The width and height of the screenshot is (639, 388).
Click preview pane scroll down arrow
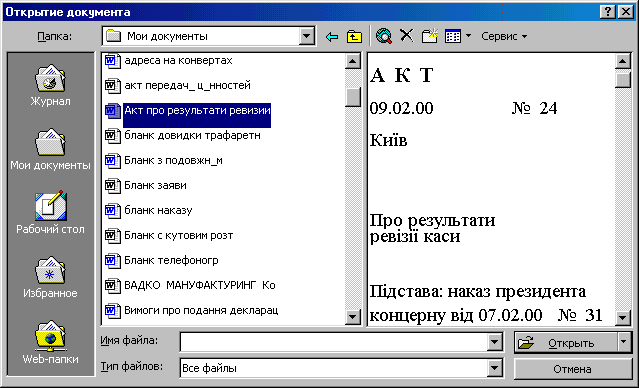(x=623, y=317)
